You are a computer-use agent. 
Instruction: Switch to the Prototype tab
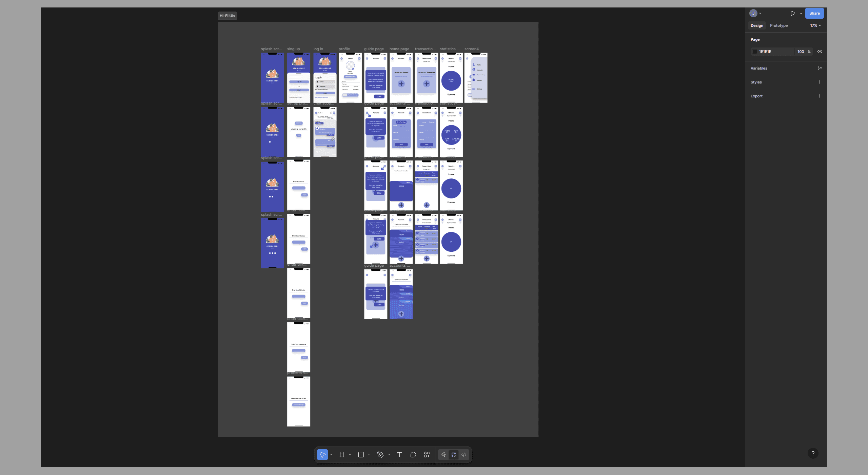pyautogui.click(x=778, y=25)
